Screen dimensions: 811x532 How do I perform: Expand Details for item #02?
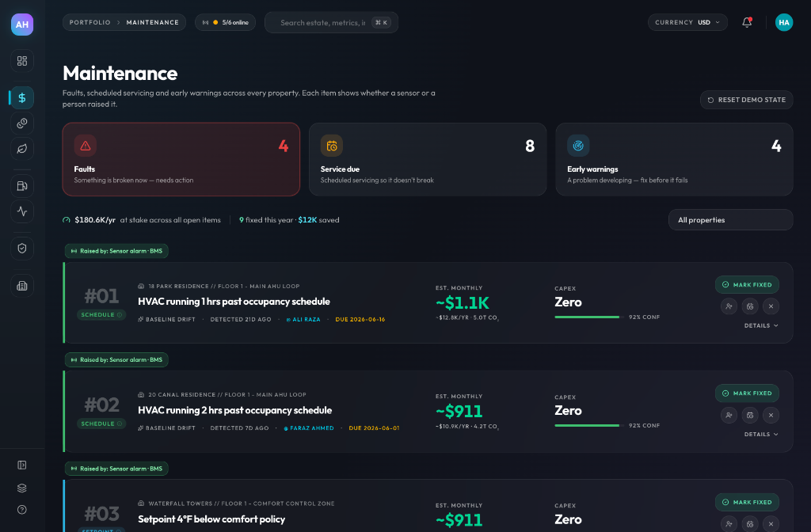(x=761, y=435)
